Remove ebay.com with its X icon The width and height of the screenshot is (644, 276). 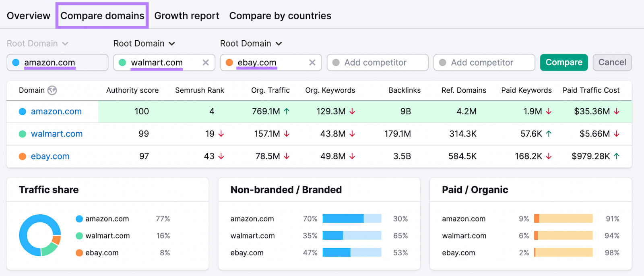(312, 62)
